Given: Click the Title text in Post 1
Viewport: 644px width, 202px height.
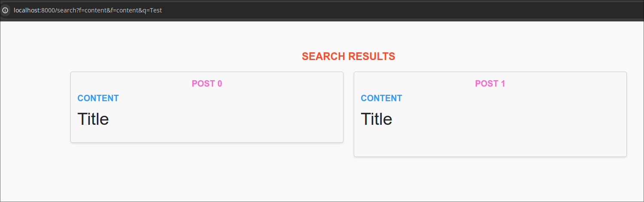Looking at the screenshot, I should (x=377, y=119).
